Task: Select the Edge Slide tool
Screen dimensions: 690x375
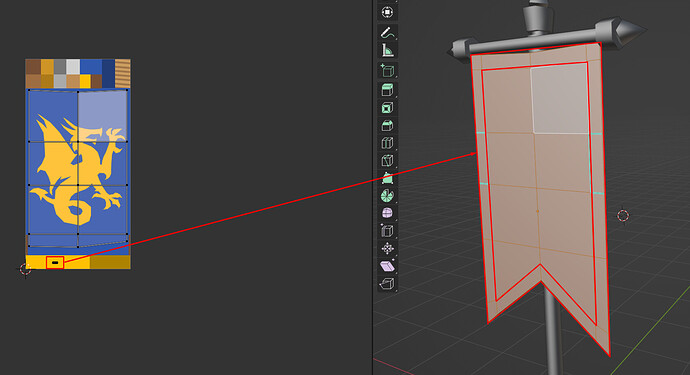Action: (387, 231)
